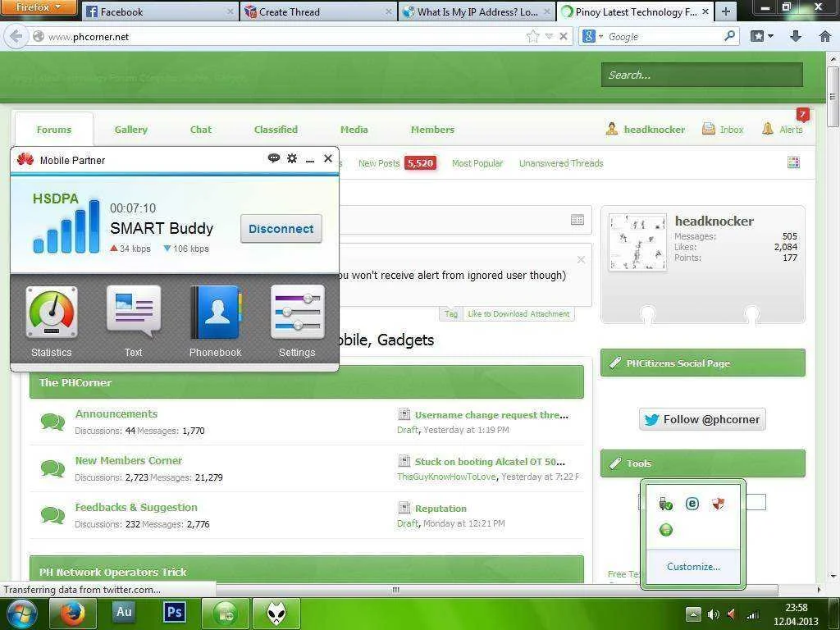Open the Members navigation tab
This screenshot has height=630, width=840.
[x=432, y=129]
